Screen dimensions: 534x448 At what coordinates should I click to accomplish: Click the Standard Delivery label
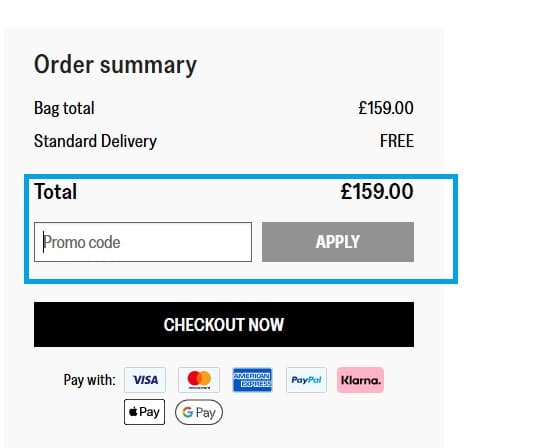[95, 141]
